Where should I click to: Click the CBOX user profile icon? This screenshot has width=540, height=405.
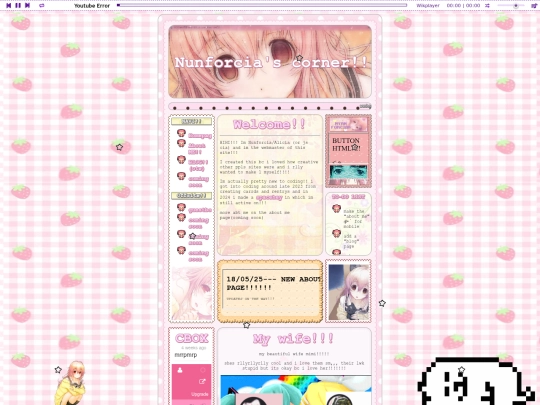(x=179, y=371)
